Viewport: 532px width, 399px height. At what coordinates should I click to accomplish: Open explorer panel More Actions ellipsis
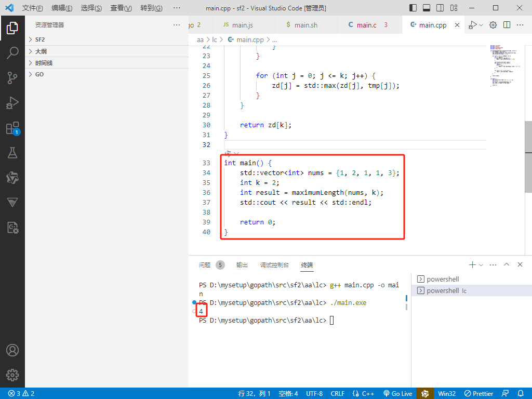click(177, 25)
